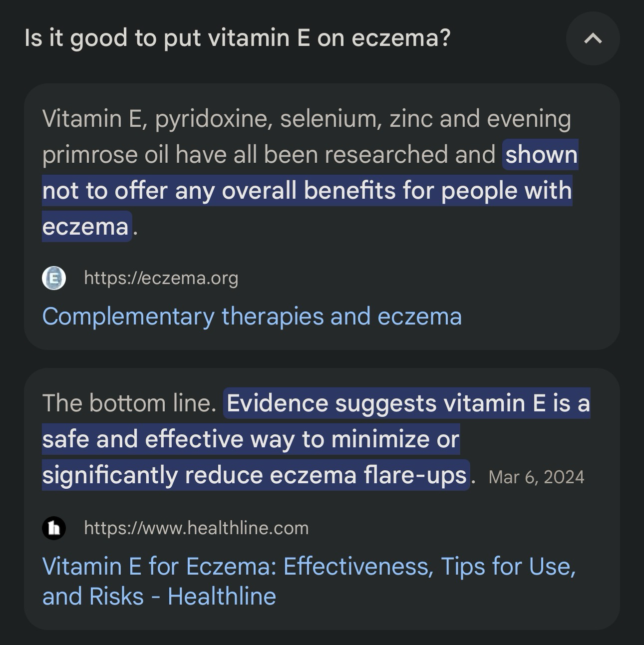This screenshot has height=645, width=644.
Task: Click the eczema.org site favicon
Action: coord(54,278)
